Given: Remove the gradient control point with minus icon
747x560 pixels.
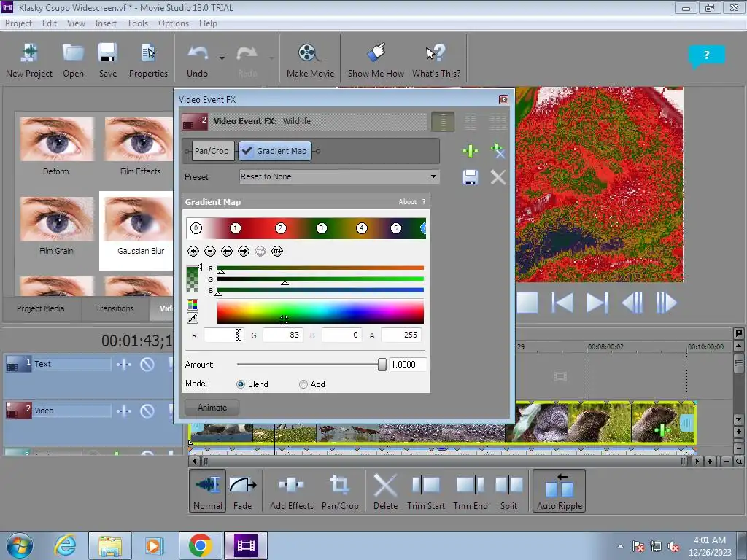Looking at the screenshot, I should pos(209,251).
